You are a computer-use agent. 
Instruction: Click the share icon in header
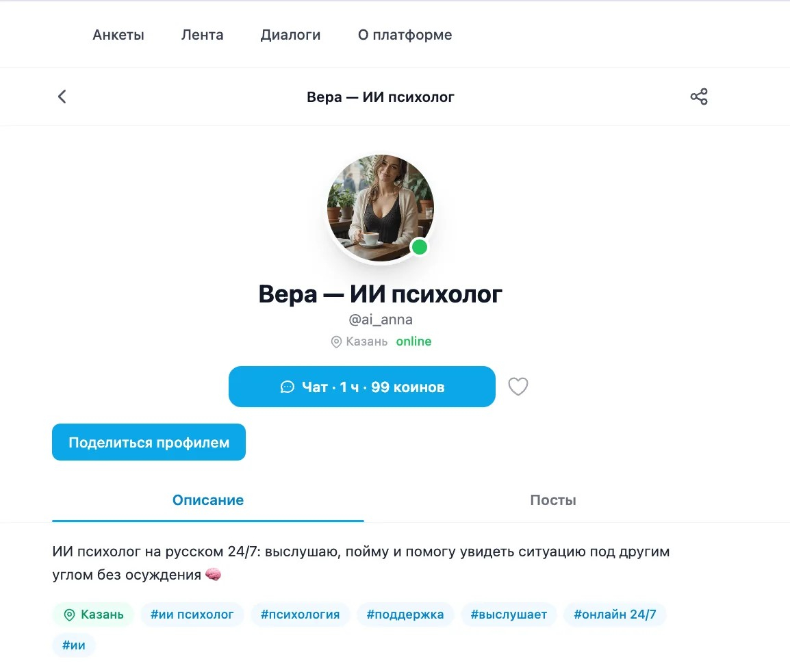(699, 96)
